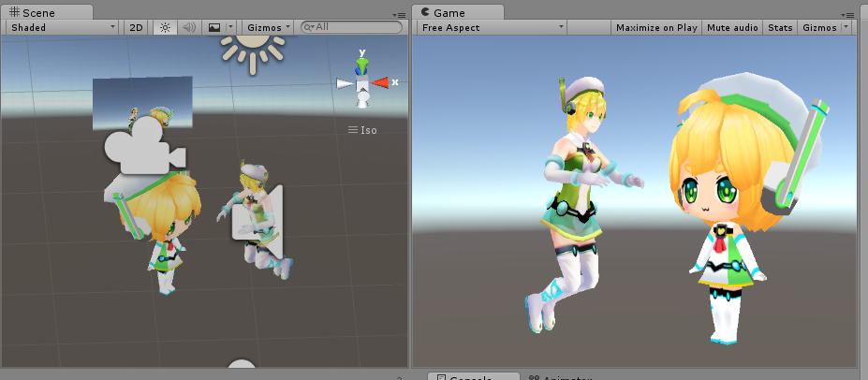
Task: Open scene effects dropdown arrow
Action: click(231, 27)
